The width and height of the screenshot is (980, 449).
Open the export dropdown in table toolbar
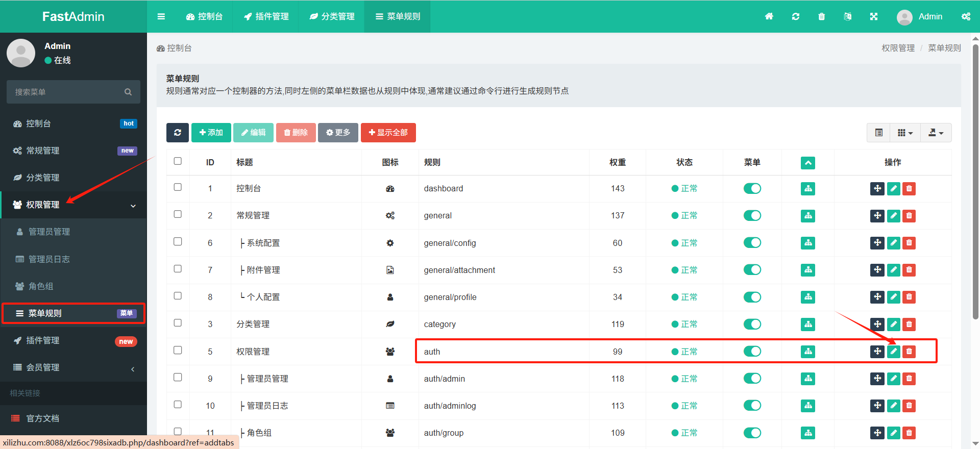936,133
